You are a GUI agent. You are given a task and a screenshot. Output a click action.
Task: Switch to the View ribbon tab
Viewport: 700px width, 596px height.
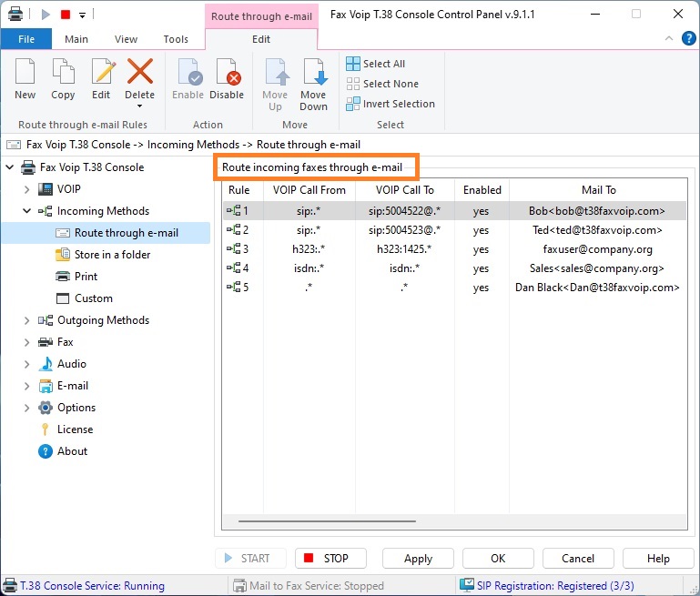coord(126,39)
